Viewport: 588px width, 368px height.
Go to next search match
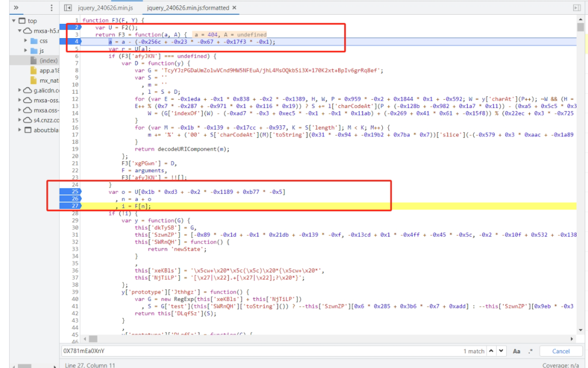pyautogui.click(x=501, y=351)
